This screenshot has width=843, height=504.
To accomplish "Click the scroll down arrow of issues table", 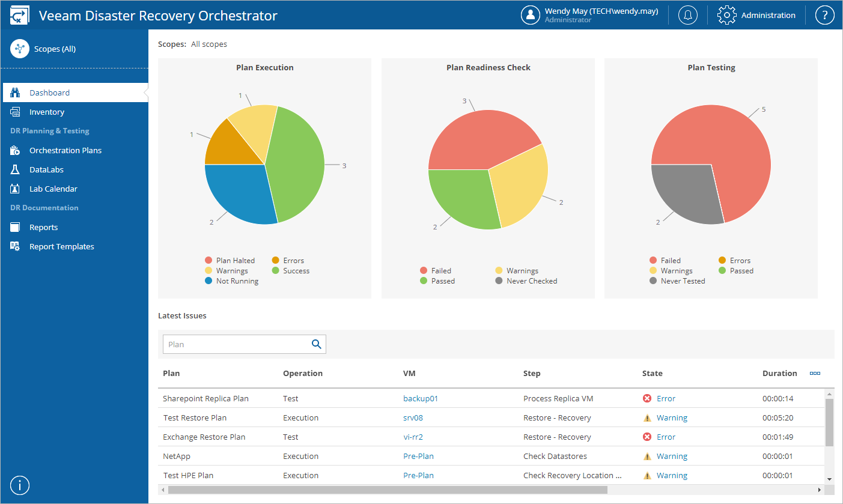I will click(x=829, y=479).
